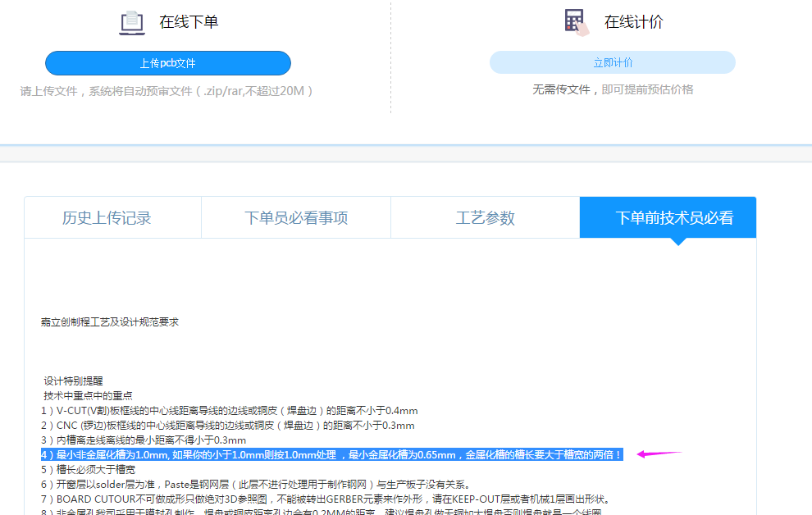The image size is (812, 515).
Task: Click the calculator icon beside 在线计价
Action: pos(577,22)
